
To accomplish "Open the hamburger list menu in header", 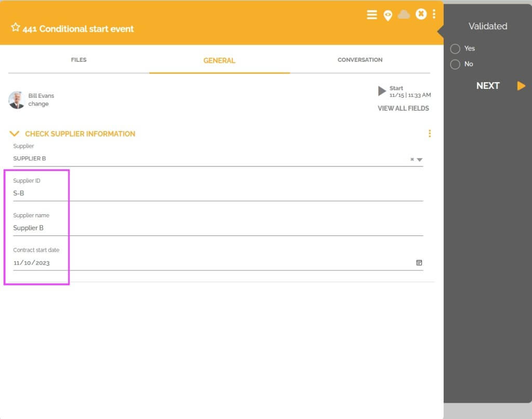I will 372,15.
